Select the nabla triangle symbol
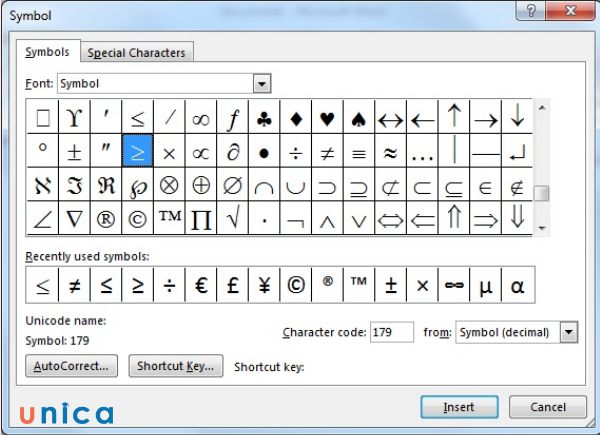The width and height of the screenshot is (600, 435). (x=74, y=218)
